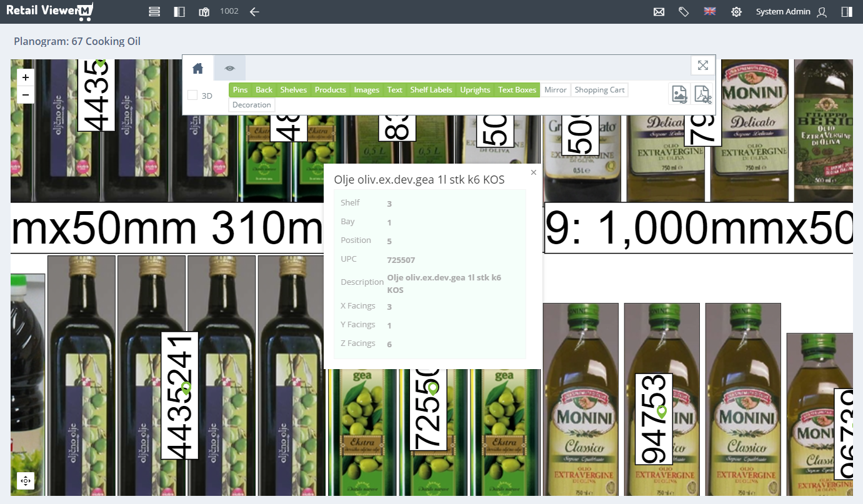Click the X Facings value 3

click(389, 307)
